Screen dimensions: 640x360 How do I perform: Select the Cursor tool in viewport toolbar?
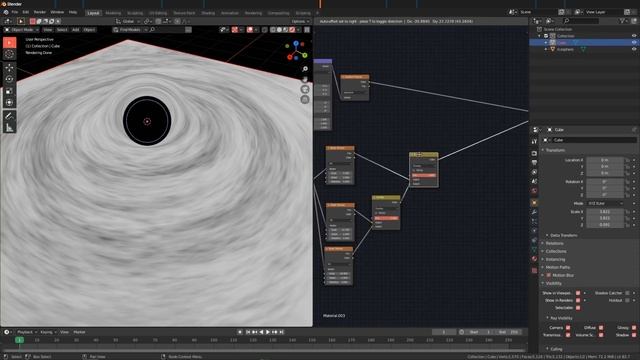click(x=9, y=54)
